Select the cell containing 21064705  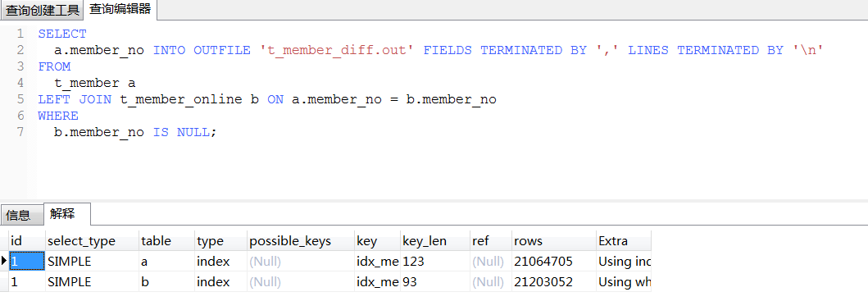[553, 261]
